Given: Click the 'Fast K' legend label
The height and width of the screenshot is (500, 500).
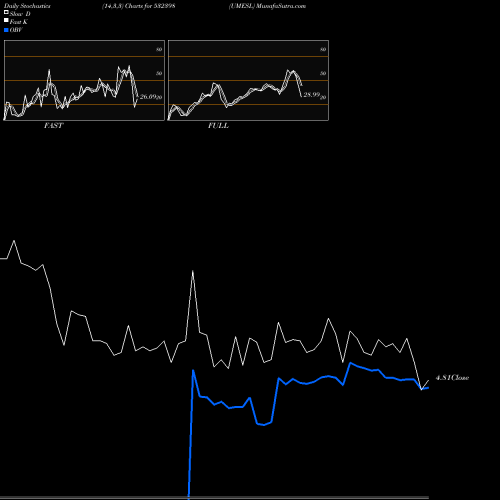Looking at the screenshot, I should pos(19,22).
